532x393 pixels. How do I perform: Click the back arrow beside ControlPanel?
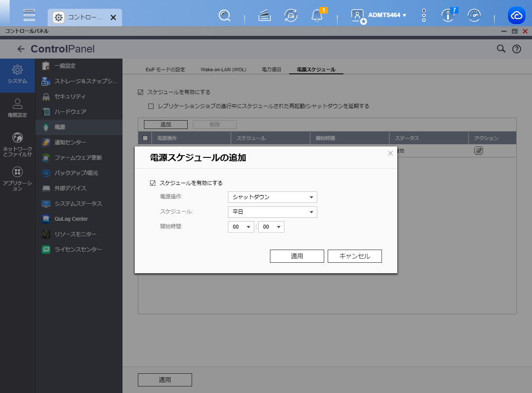click(21, 49)
